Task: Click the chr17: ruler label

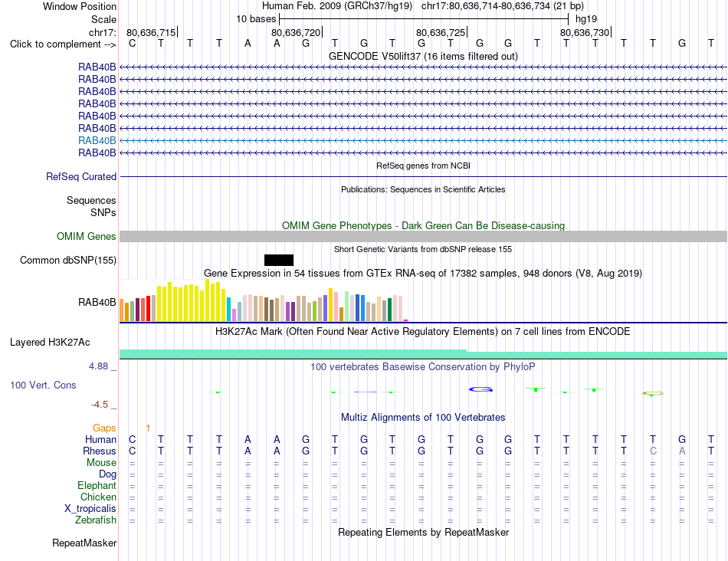Action: [103, 32]
